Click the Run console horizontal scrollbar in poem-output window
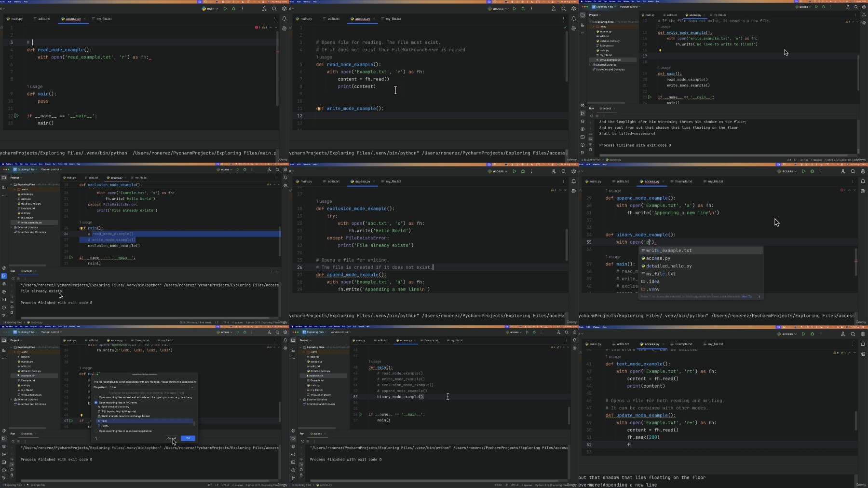Screen dimensions: 868x488 pos(723,155)
